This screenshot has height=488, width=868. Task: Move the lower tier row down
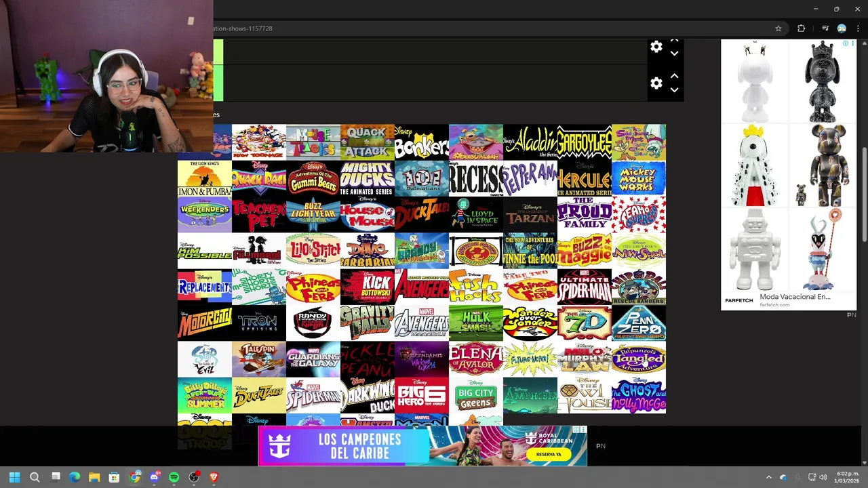click(674, 89)
